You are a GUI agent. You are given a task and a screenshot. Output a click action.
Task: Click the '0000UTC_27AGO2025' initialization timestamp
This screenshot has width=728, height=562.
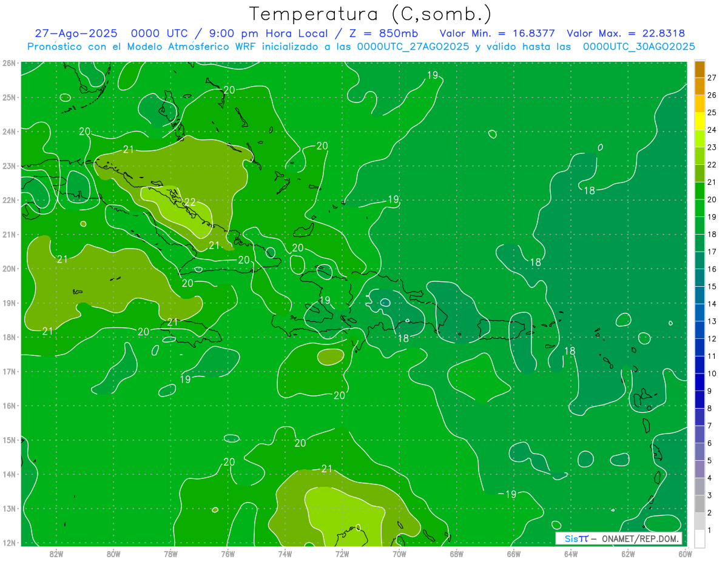click(413, 47)
